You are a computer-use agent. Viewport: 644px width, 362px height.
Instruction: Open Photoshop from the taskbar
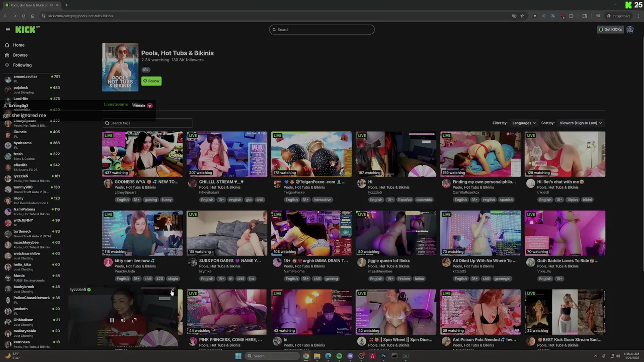[x=383, y=356]
